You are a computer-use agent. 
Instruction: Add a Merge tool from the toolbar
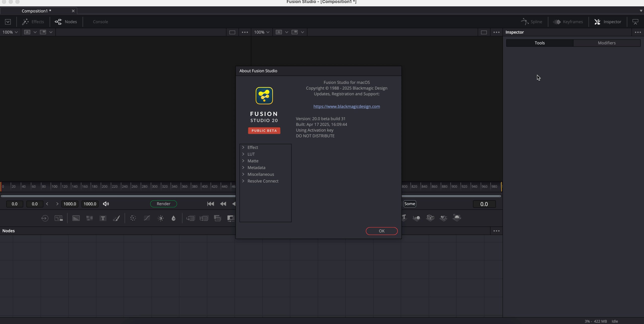click(190, 218)
